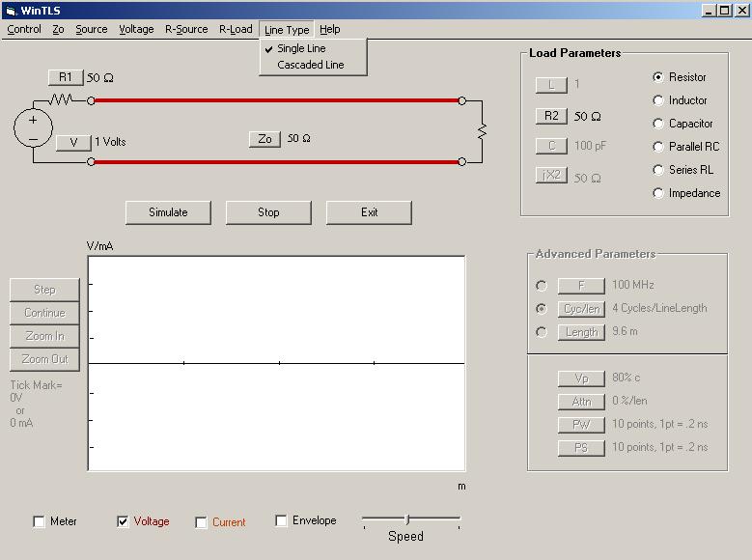Enable the Meter checkbox

pyautogui.click(x=39, y=521)
